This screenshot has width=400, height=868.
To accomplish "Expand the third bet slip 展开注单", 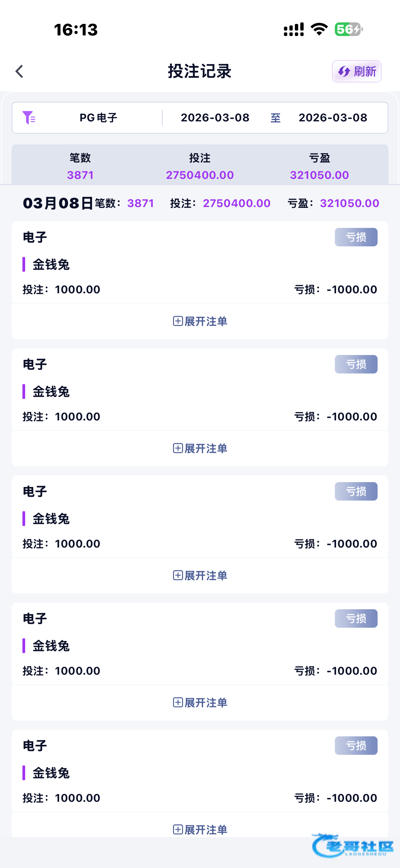I will pos(200,575).
